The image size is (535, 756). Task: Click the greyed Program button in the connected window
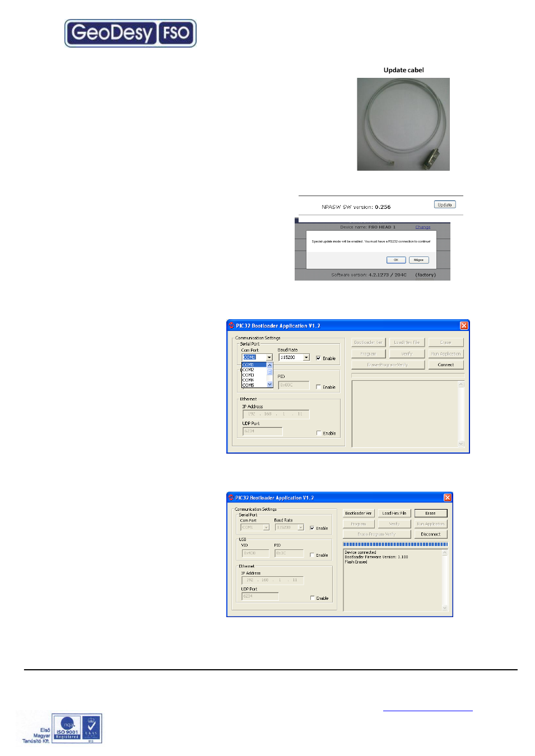coord(359,524)
